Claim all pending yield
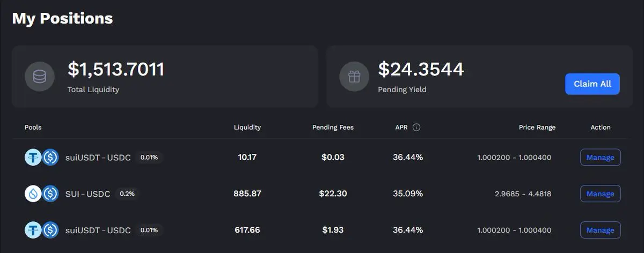Viewport: 644px width, 253px height. [x=592, y=84]
